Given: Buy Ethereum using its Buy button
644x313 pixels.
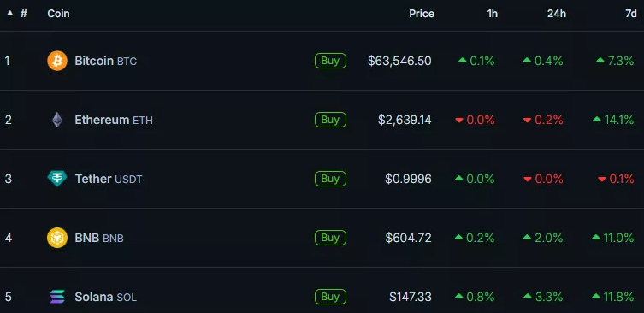Looking at the screenshot, I should coord(330,120).
